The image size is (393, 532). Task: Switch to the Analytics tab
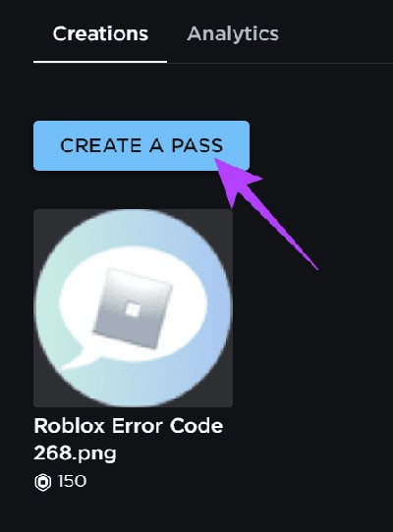pos(233,34)
